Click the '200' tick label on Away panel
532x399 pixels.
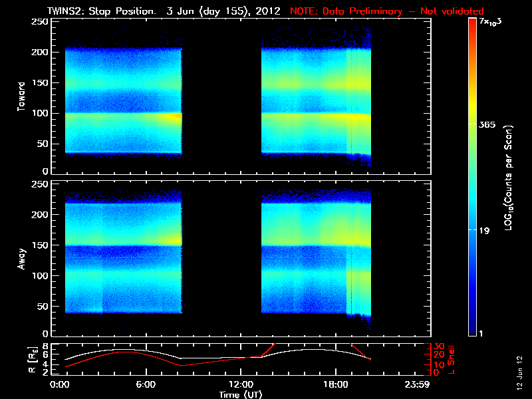(x=40, y=215)
